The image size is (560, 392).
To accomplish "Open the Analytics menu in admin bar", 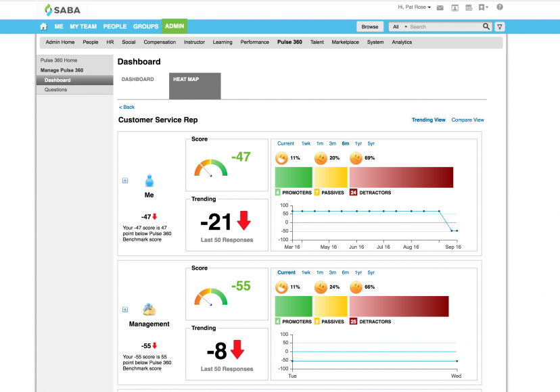I will (x=402, y=42).
